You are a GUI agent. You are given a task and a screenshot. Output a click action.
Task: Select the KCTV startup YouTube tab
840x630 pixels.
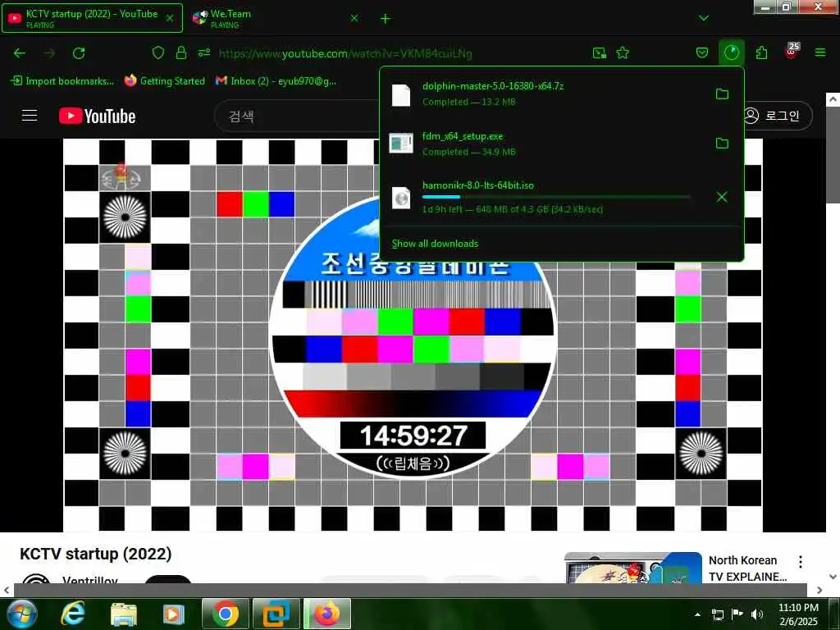[x=92, y=18]
